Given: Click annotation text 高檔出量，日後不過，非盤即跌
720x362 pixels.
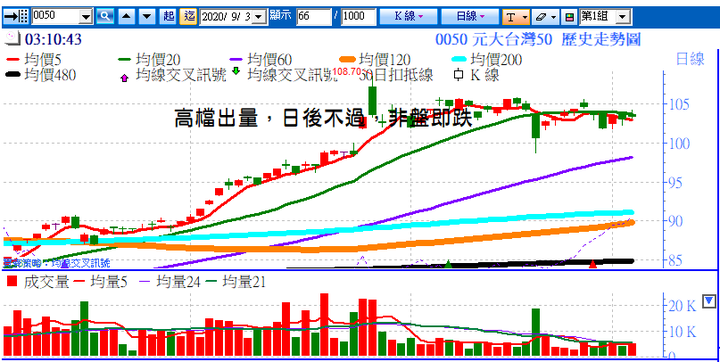Looking at the screenshot, I should (x=323, y=118).
